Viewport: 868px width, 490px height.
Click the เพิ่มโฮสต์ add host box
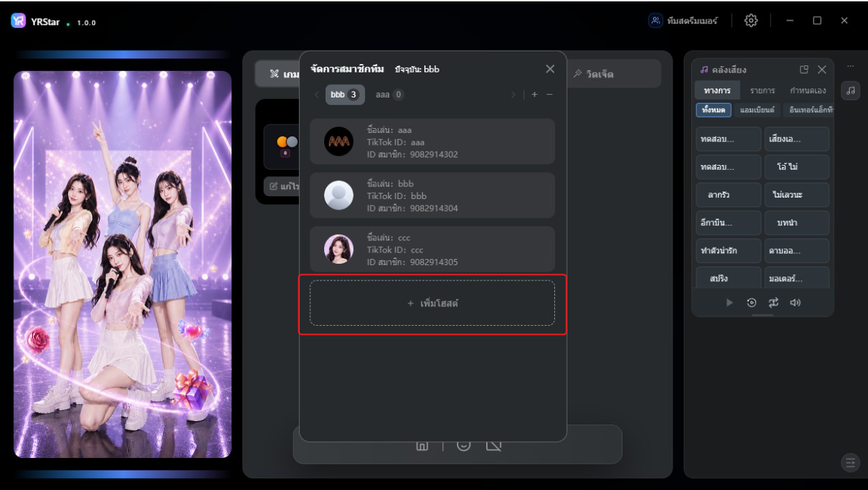[432, 303]
